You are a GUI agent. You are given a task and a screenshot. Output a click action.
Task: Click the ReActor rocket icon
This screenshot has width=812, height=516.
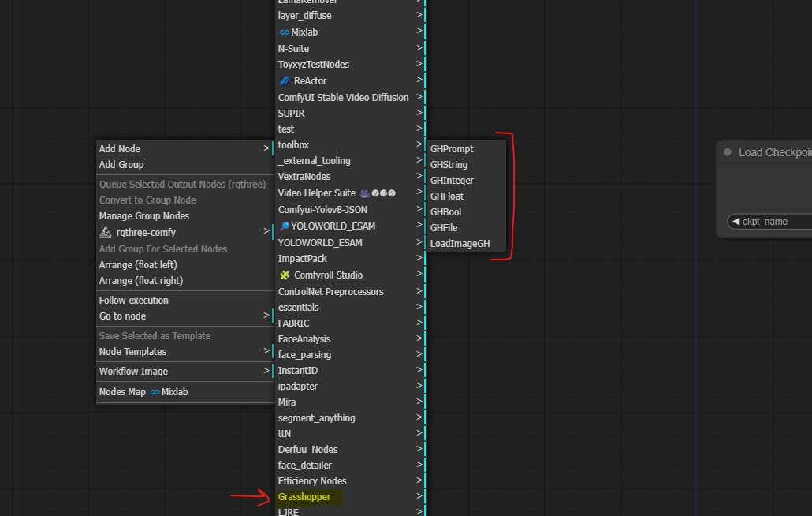[285, 81]
